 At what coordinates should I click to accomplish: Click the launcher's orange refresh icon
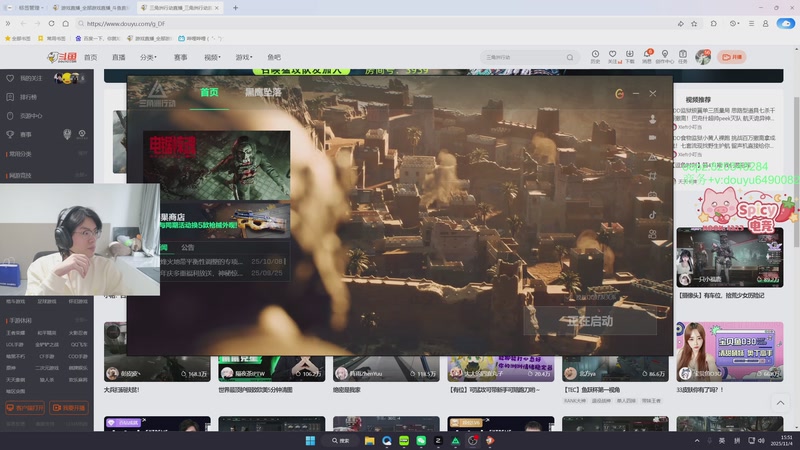(619, 93)
